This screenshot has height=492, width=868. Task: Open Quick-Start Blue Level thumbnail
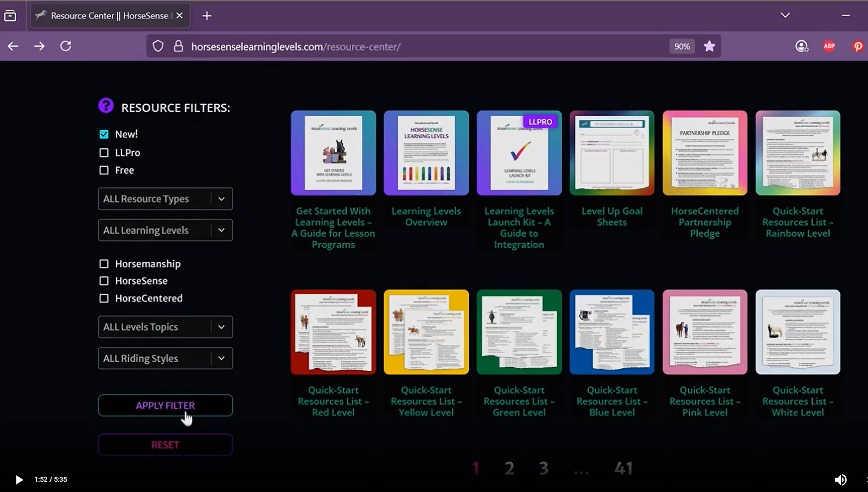tap(612, 332)
